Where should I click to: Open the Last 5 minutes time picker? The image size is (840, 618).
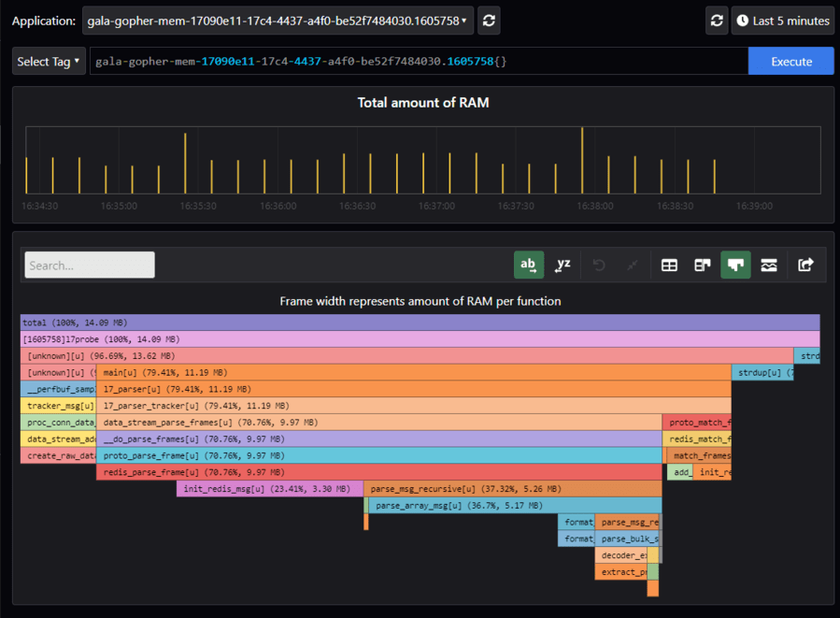[783, 21]
